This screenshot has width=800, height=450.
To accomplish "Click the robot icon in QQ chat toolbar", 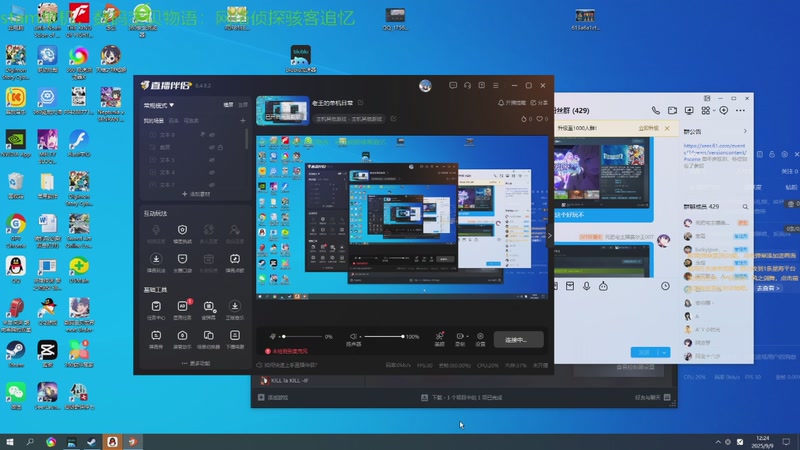I will (603, 286).
